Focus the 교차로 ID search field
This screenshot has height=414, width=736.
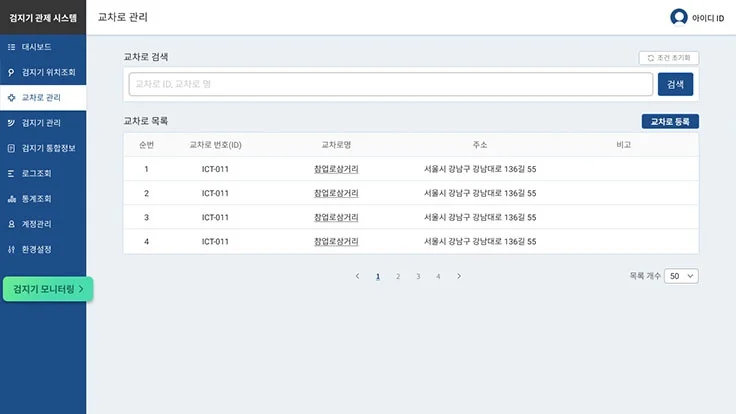[x=391, y=84]
